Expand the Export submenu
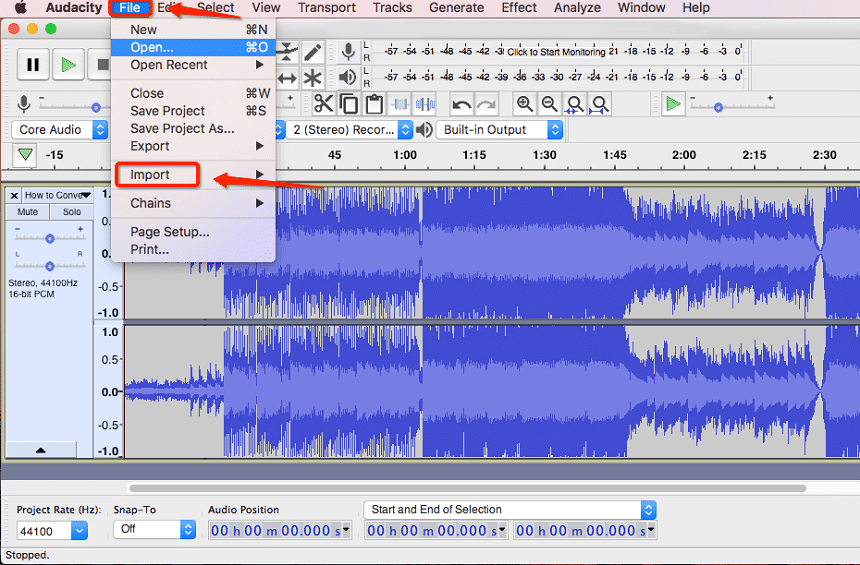The width and height of the screenshot is (860, 565). click(193, 146)
